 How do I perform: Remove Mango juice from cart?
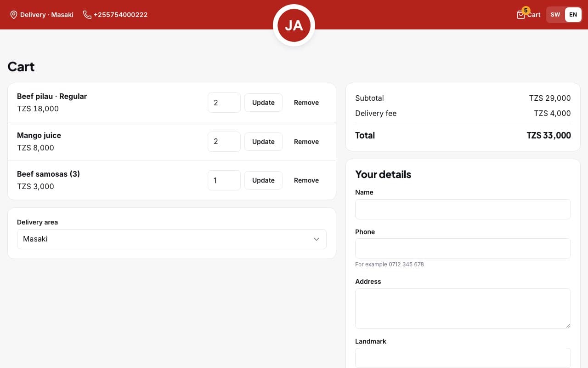tap(306, 142)
